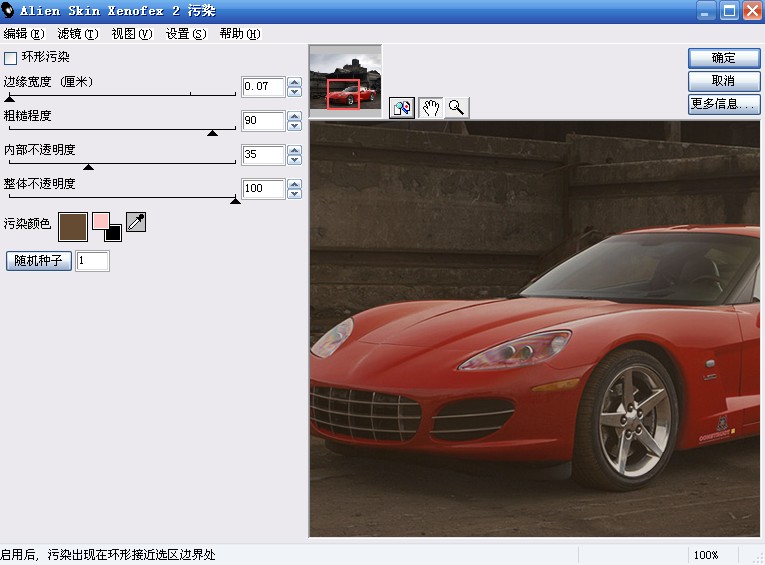Toggle the original/preview comparison icon
765x565 pixels.
[x=402, y=108]
